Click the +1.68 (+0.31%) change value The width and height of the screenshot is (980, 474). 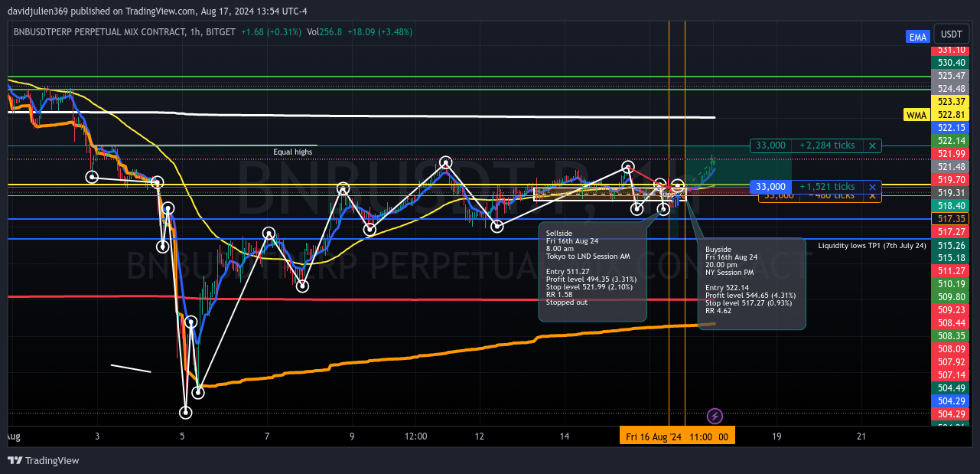click(271, 31)
